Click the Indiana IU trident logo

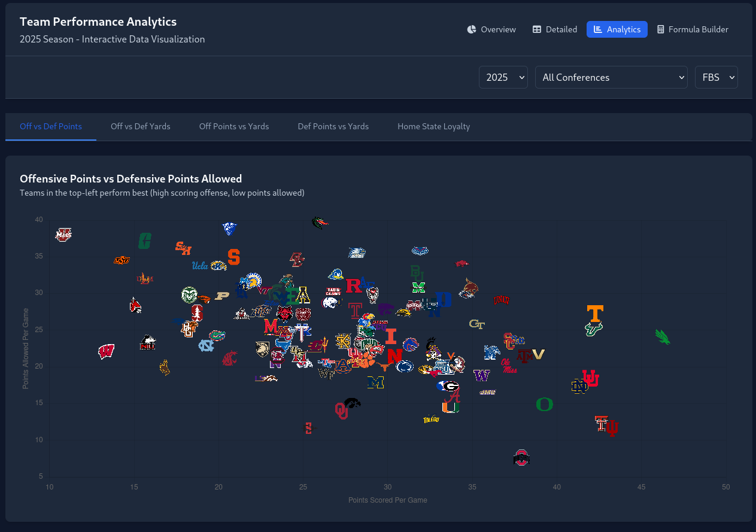612,428
